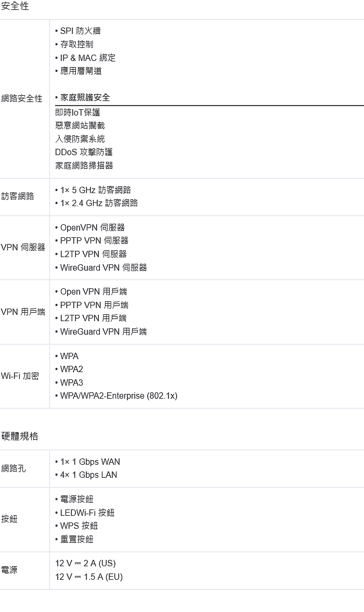364x612 pixels.
Task: Click the 安全性 section heading
Action: pyautogui.click(x=15, y=6)
